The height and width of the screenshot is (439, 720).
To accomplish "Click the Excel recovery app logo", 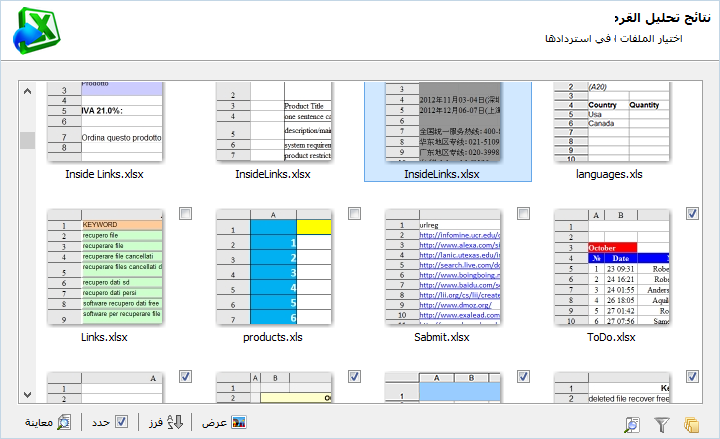I will 37,30.
